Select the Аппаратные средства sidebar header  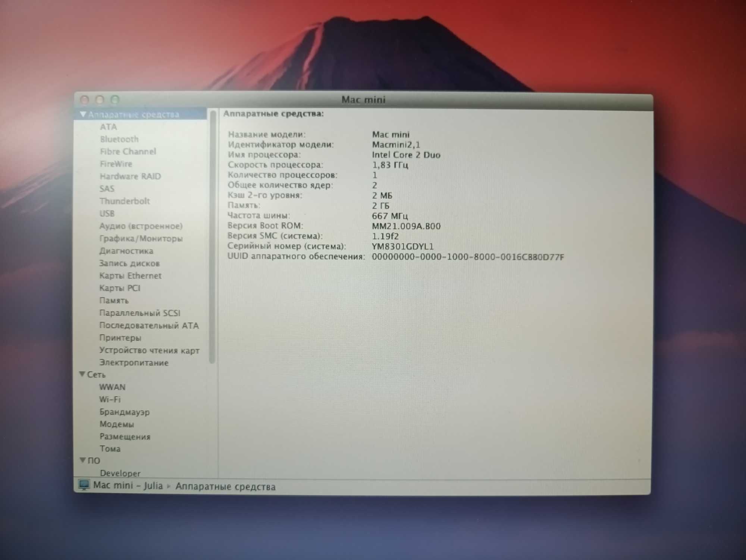tap(134, 114)
